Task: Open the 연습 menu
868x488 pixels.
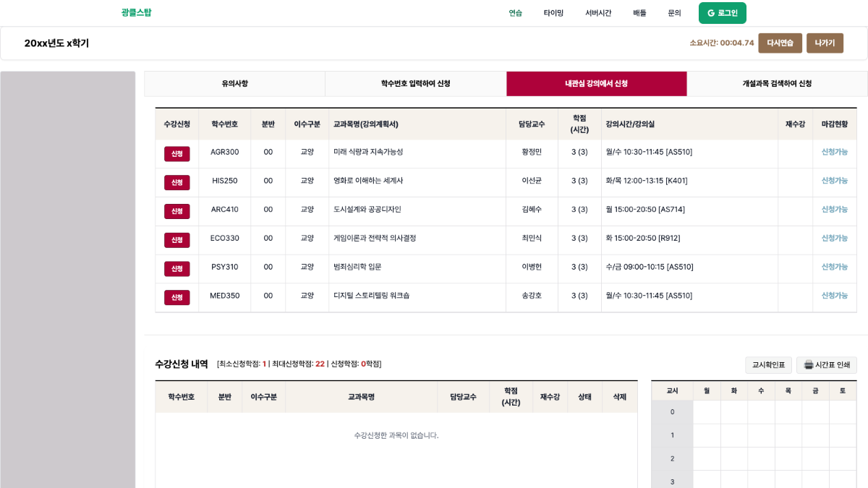Action: 515,13
